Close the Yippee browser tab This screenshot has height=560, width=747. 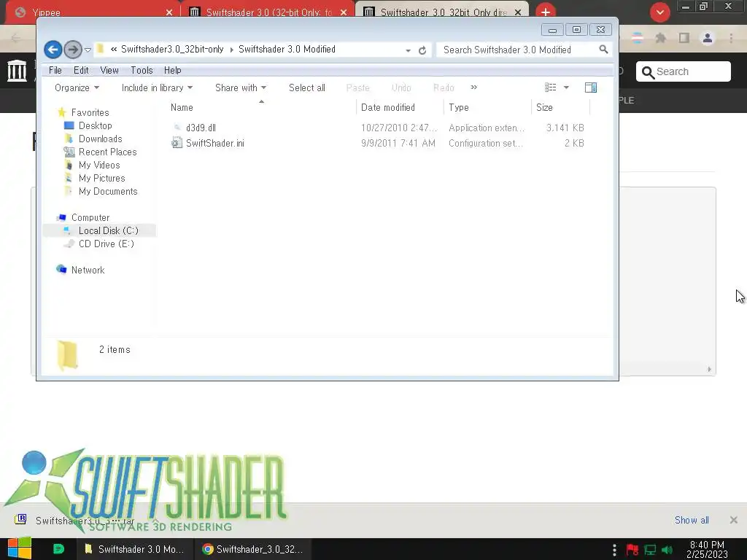click(x=169, y=12)
